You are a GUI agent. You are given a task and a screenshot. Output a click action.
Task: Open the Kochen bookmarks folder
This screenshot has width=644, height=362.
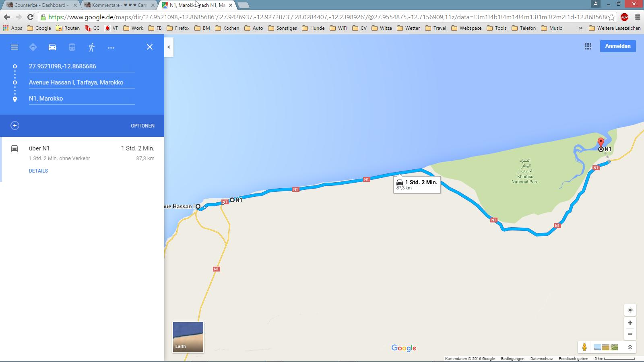click(227, 28)
